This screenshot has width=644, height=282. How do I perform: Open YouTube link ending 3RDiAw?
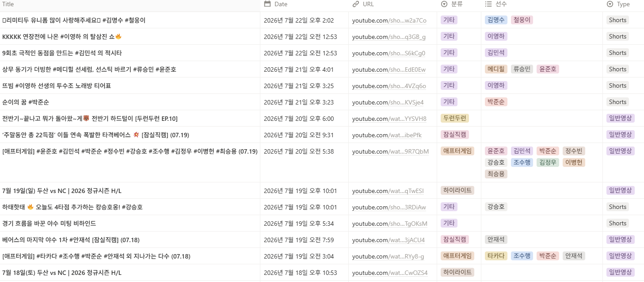[389, 207]
